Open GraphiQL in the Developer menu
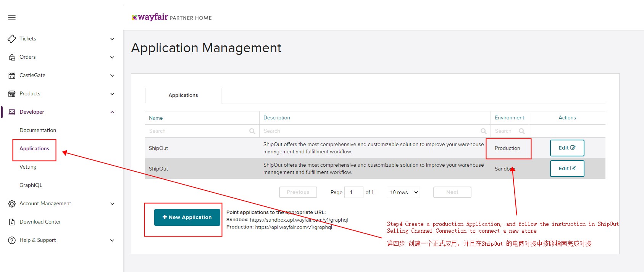 click(x=31, y=185)
